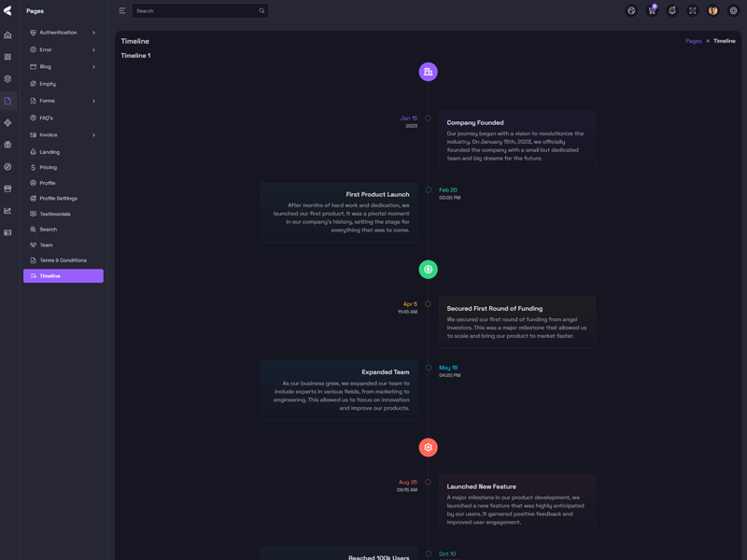Toggle the theme color mode icon

pyautogui.click(x=631, y=11)
